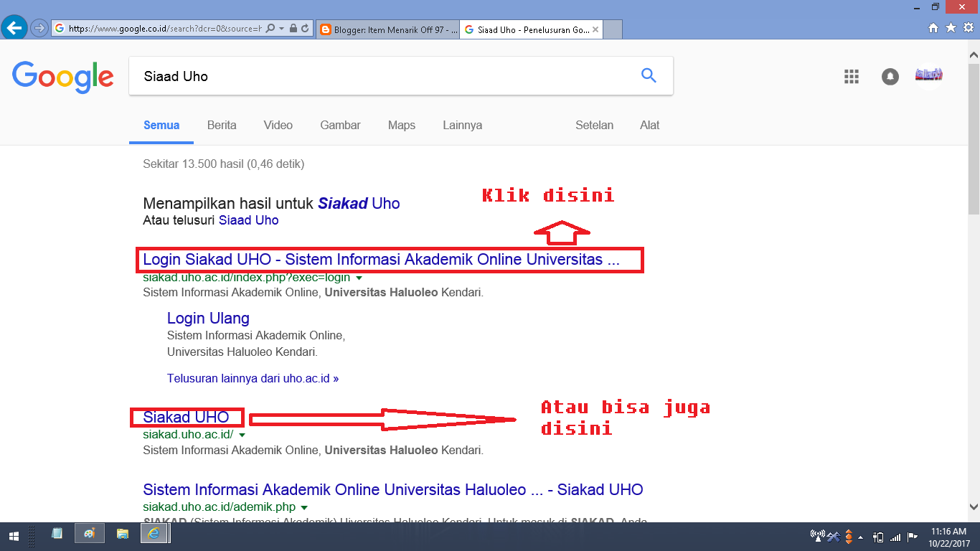This screenshot has width=980, height=551.
Task: Switch to the Blogger tab
Action: [x=387, y=29]
